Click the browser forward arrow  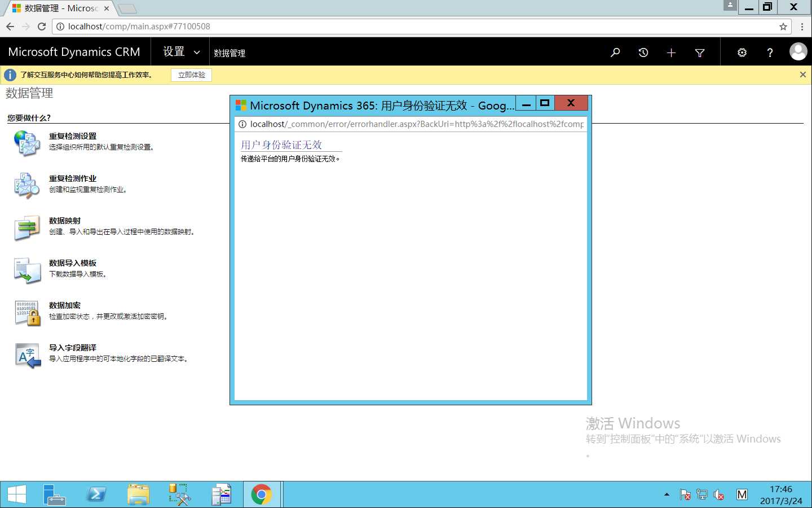pos(26,27)
